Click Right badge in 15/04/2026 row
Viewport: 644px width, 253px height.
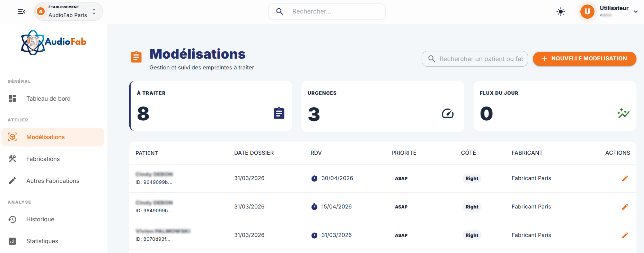coord(472,207)
